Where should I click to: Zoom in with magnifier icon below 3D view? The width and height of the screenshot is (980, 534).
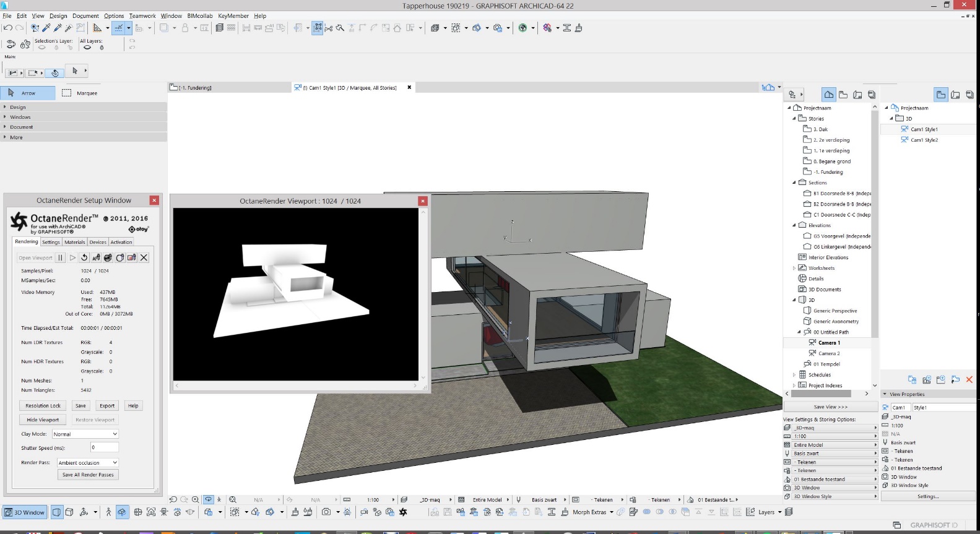click(195, 500)
